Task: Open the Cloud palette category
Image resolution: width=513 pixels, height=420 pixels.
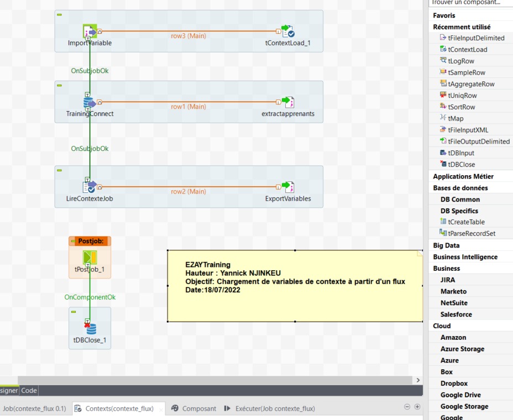Action: pos(442,326)
